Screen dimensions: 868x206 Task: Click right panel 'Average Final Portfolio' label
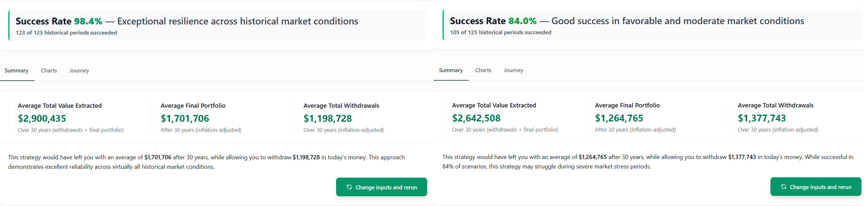tap(628, 105)
